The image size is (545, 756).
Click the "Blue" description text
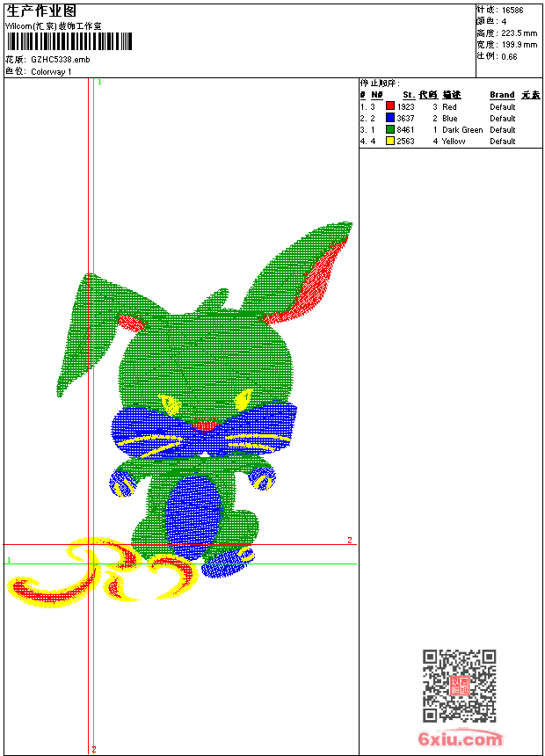coord(449,119)
